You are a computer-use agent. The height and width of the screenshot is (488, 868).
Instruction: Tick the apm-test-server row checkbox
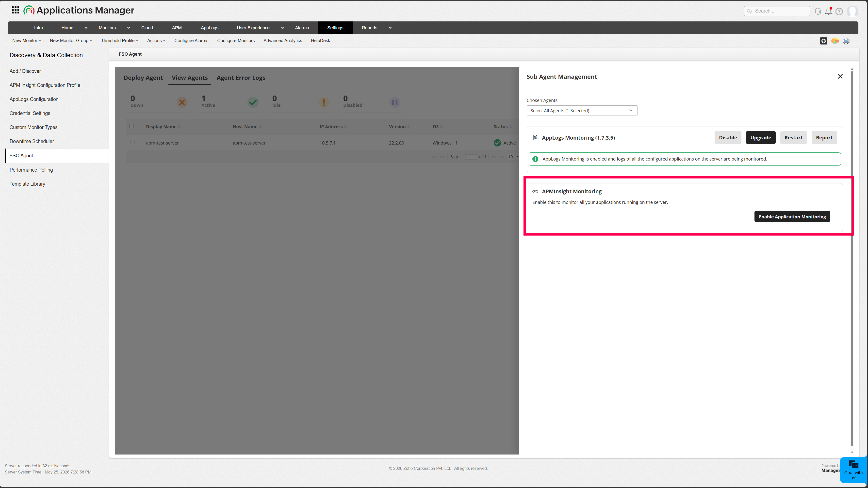132,142
